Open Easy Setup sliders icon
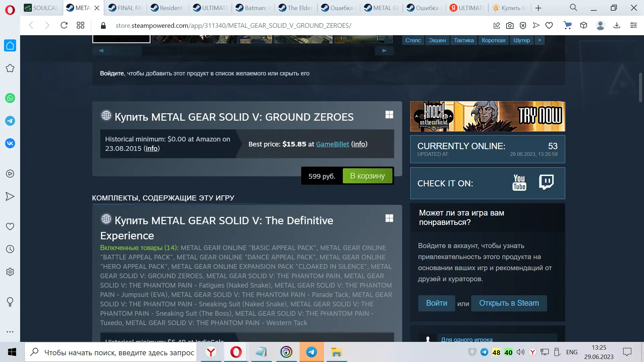Viewport: 644px width, 362px height. point(634,25)
